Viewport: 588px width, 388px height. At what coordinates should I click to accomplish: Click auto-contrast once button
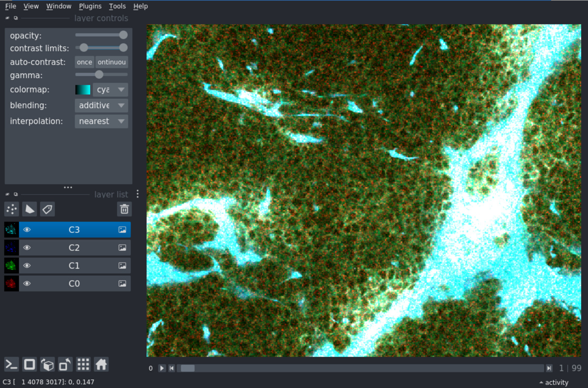[84, 62]
